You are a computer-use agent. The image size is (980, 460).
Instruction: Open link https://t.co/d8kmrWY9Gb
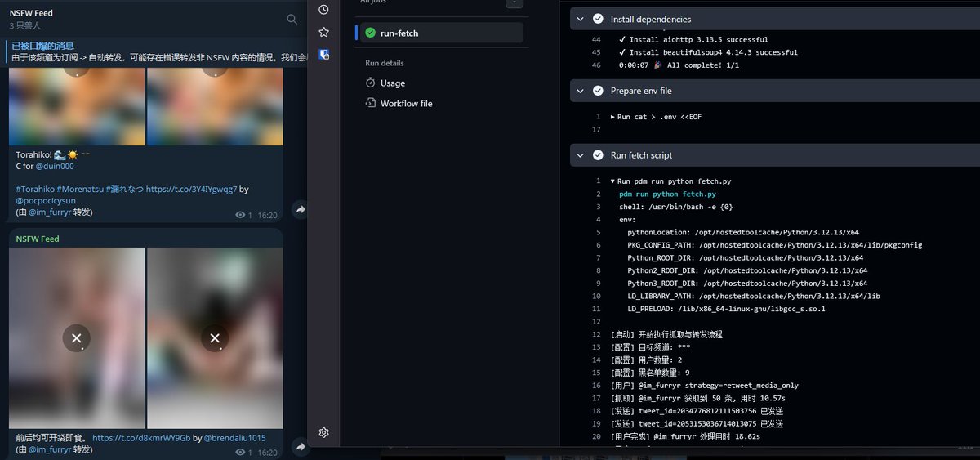[x=141, y=438]
